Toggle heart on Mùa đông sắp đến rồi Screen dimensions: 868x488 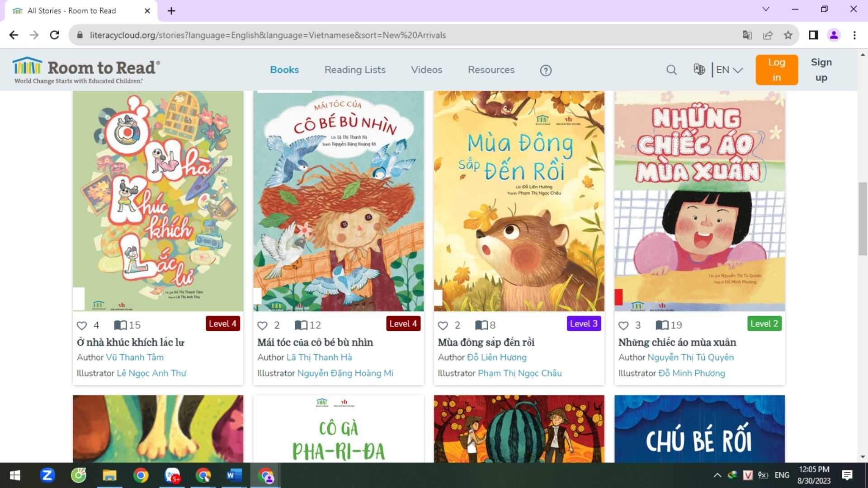[x=443, y=325]
